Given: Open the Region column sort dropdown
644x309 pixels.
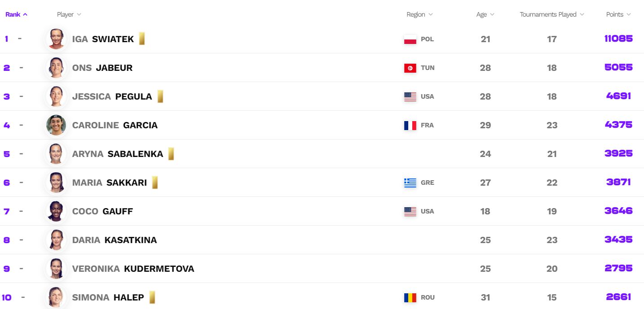Looking at the screenshot, I should click(x=419, y=14).
